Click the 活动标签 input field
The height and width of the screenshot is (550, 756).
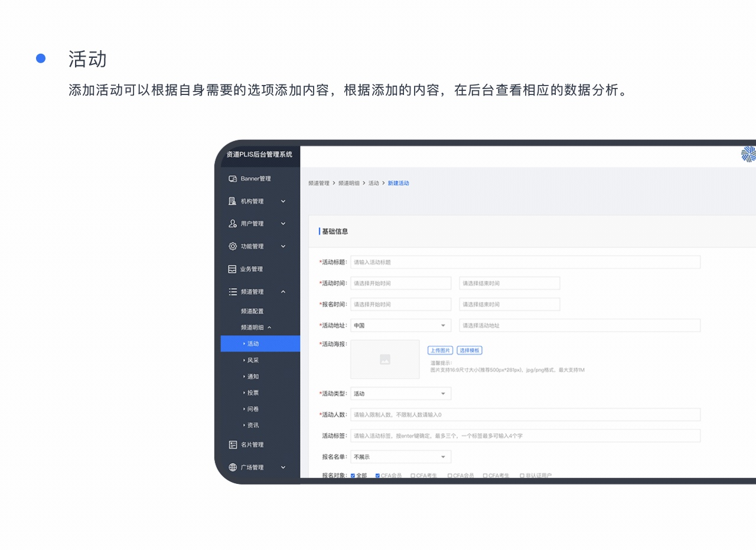pyautogui.click(x=526, y=436)
